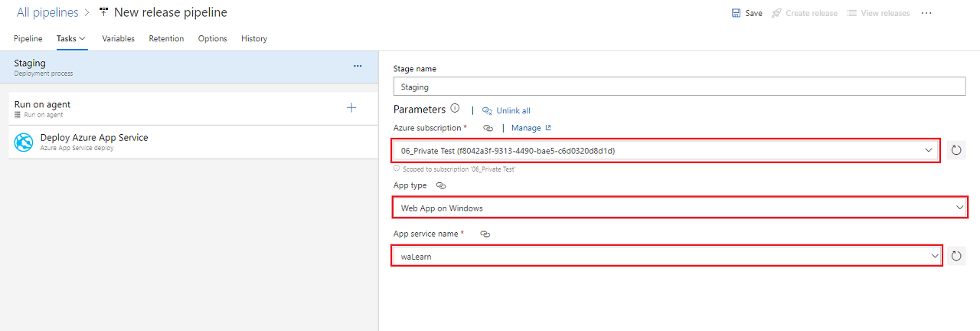980x331 pixels.
Task: Click the scoped to subscription note
Action: pyautogui.click(x=458, y=169)
